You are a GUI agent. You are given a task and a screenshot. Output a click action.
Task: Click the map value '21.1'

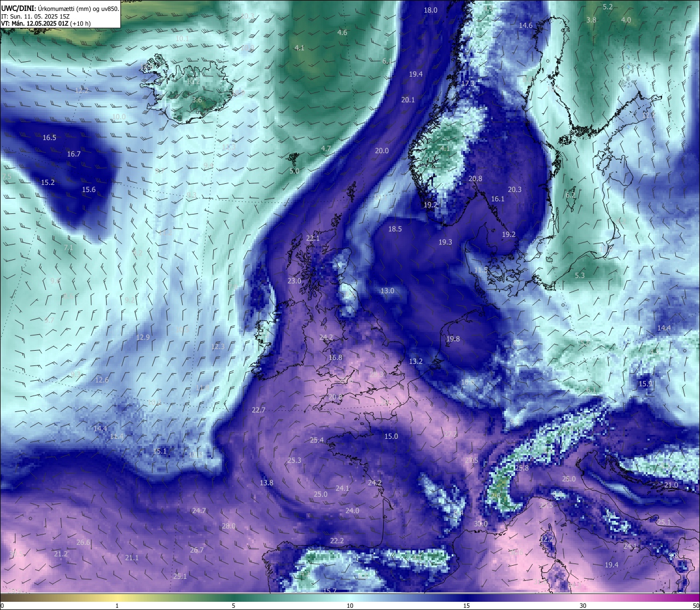[x=132, y=558]
